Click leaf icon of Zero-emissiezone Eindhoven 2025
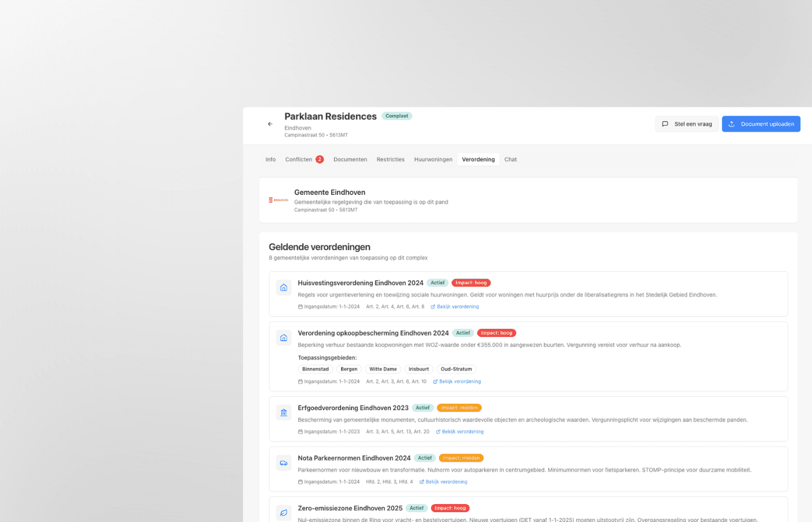Image resolution: width=812 pixels, height=522 pixels. pyautogui.click(x=284, y=513)
